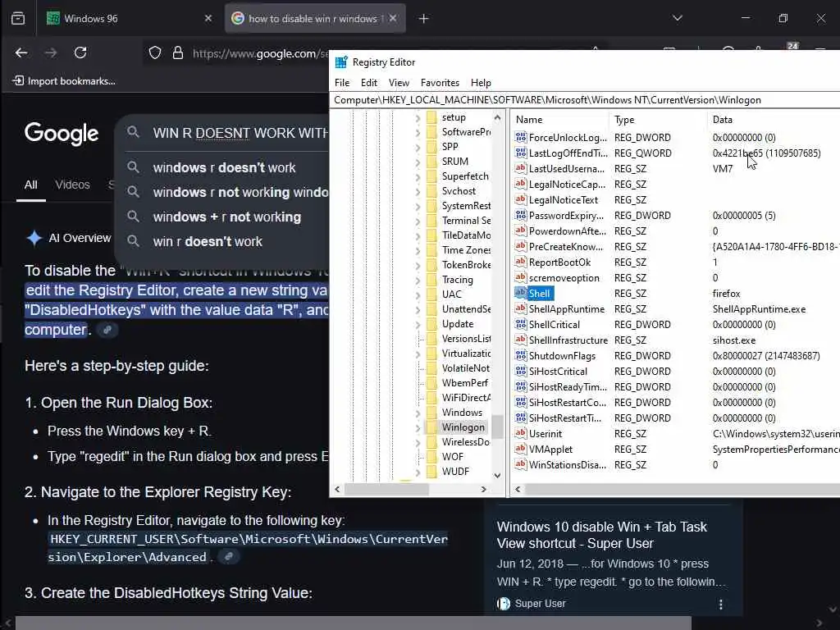Click the Super User site favicon

click(504, 604)
